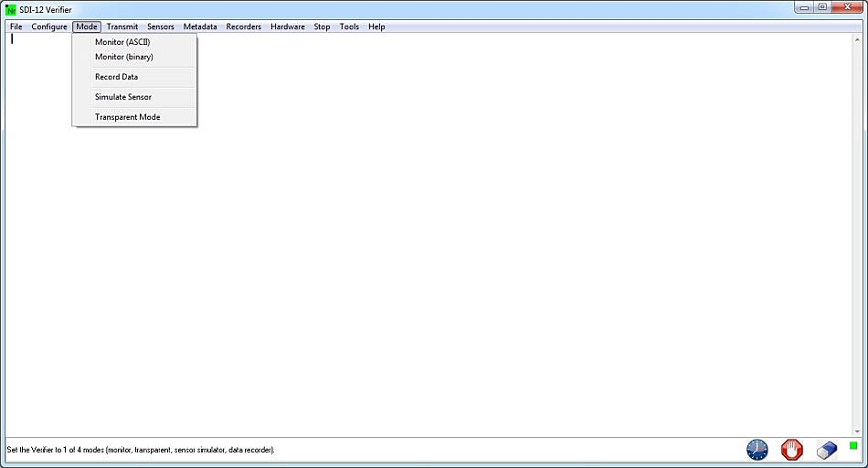Open the Tools menu
Viewport: 868px width, 468px height.
pos(349,27)
